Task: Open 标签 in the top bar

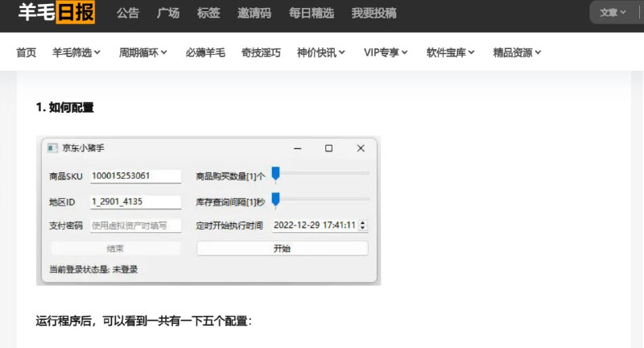Action: click(208, 14)
